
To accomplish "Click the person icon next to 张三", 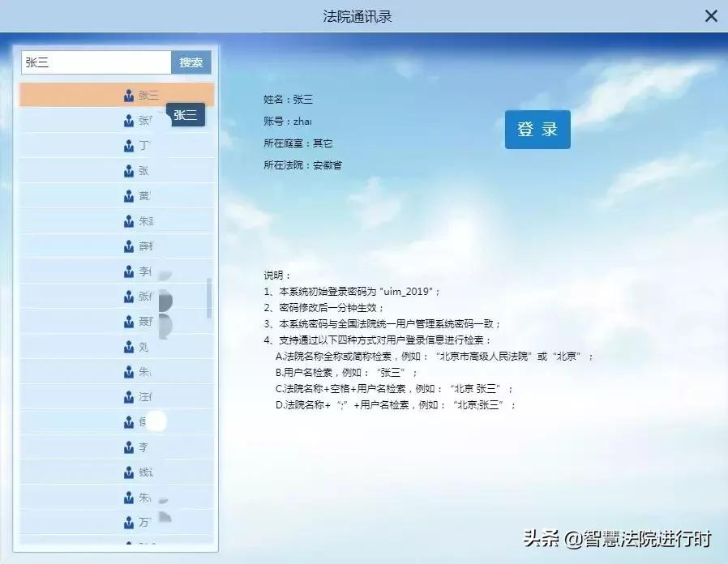I will point(131,95).
